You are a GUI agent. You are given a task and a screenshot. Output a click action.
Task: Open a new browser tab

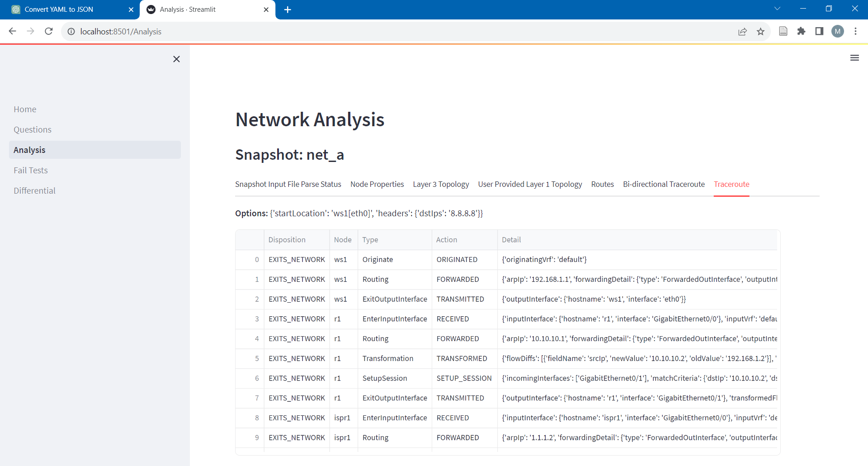coord(288,10)
